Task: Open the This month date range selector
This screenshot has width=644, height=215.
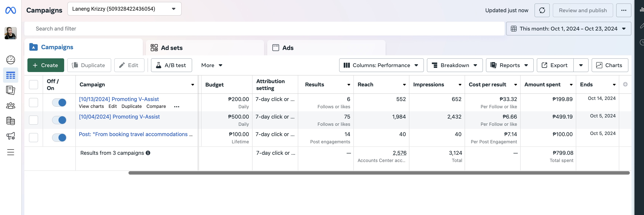Action: [568, 29]
